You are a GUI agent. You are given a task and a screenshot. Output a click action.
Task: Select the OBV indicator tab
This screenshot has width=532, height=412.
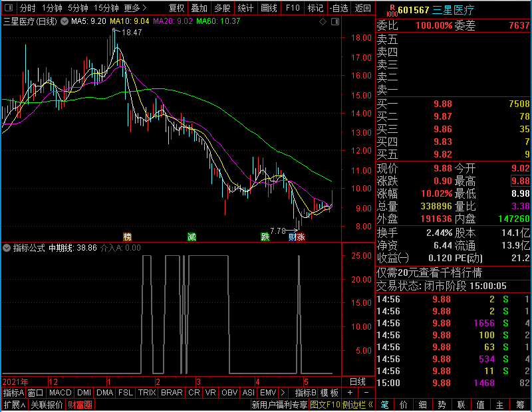(x=229, y=393)
